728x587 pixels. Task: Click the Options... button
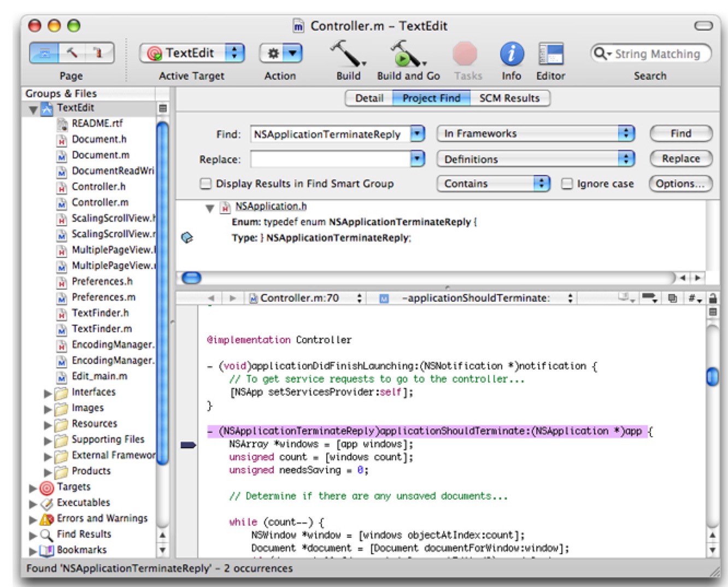[x=680, y=184]
